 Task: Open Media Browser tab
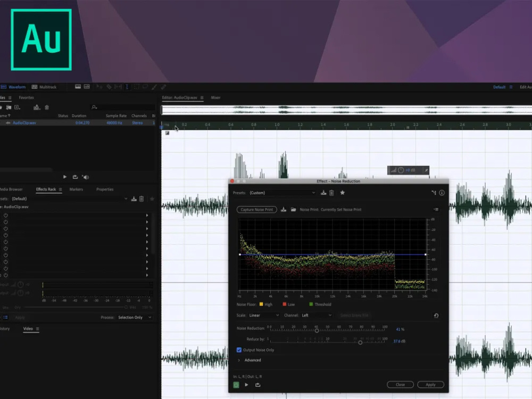[x=11, y=189]
